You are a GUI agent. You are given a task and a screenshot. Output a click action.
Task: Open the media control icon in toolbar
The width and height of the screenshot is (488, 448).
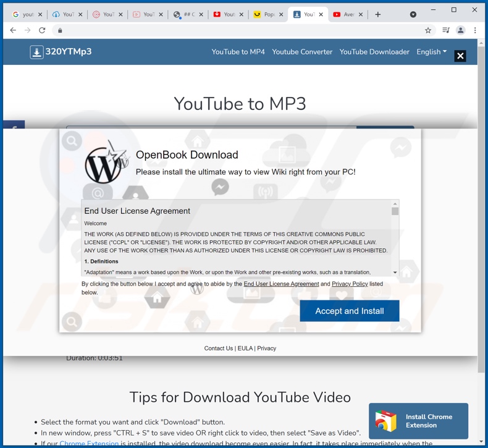click(x=445, y=30)
